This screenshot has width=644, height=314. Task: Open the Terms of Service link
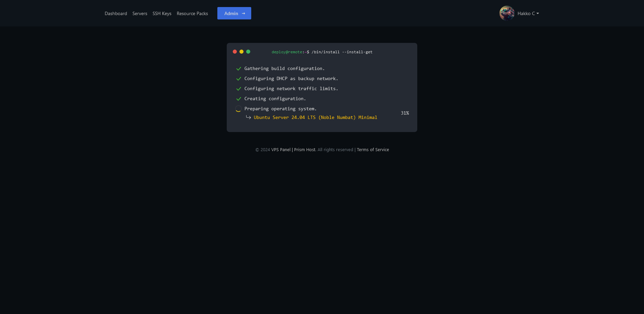click(373, 150)
